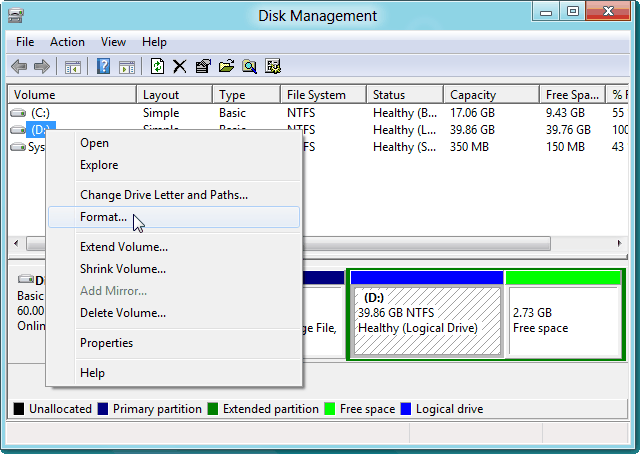The image size is (640, 454).
Task: Click the navy Primary partition legend swatch
Action: click(103, 409)
